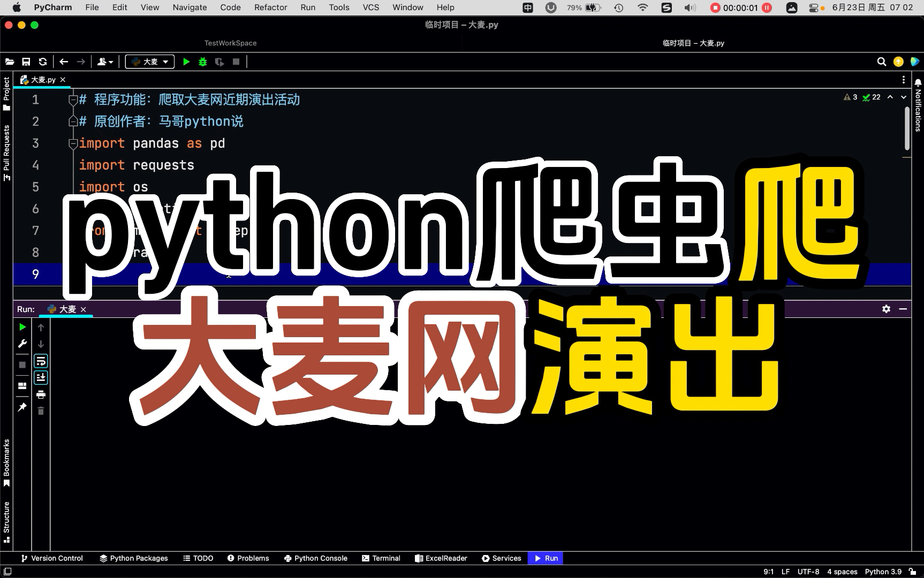
Task: Open the ExcelReader tool window
Action: click(441, 558)
